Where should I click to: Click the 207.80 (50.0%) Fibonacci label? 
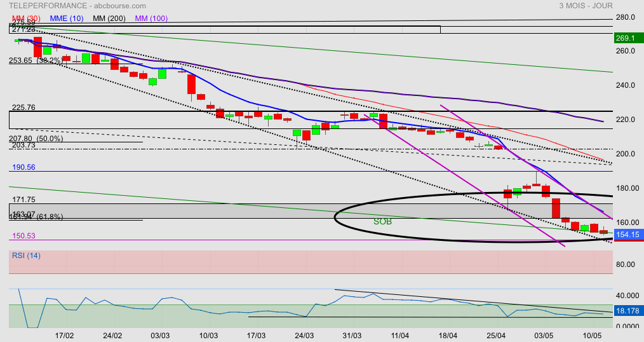(36, 139)
